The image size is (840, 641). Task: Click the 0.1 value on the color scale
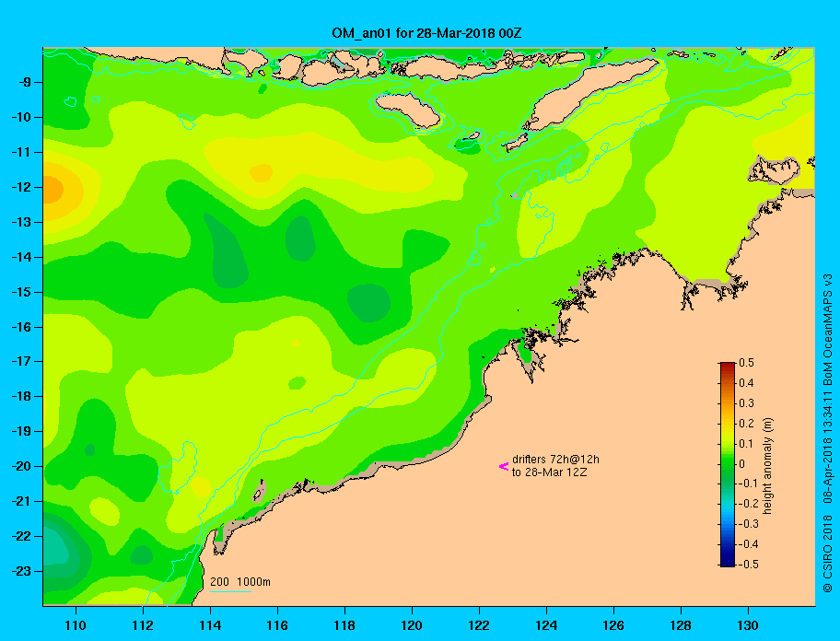click(x=746, y=443)
